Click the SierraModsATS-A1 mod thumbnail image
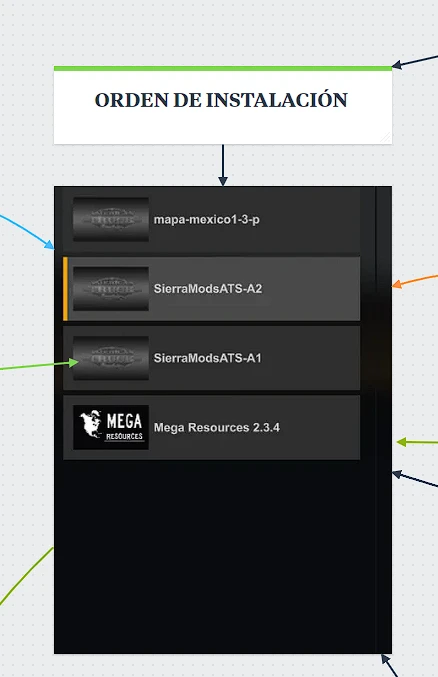The image size is (438, 677). (111, 358)
